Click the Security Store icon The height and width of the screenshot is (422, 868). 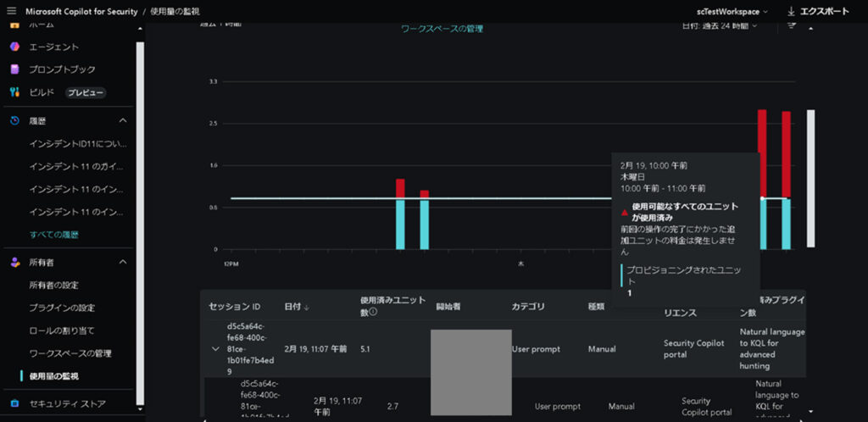(14, 403)
